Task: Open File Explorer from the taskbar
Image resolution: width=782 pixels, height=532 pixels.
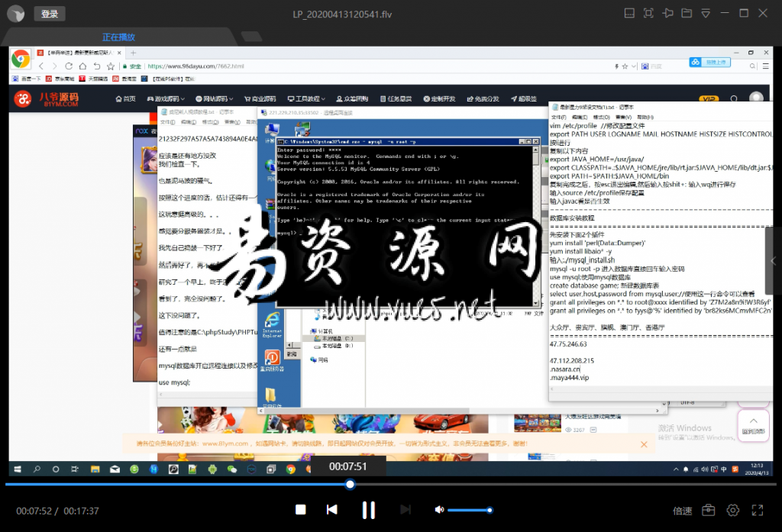Action: 95,469
